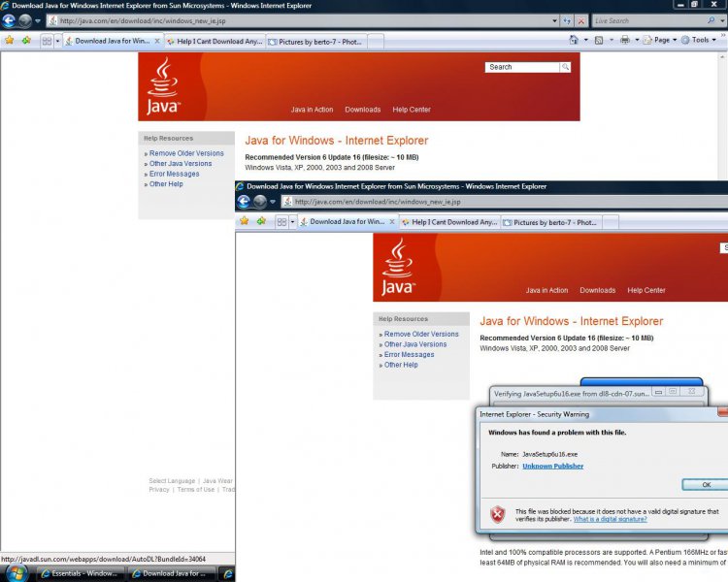
Task: Open recent pages dropdown in front window
Action: [x=273, y=202]
